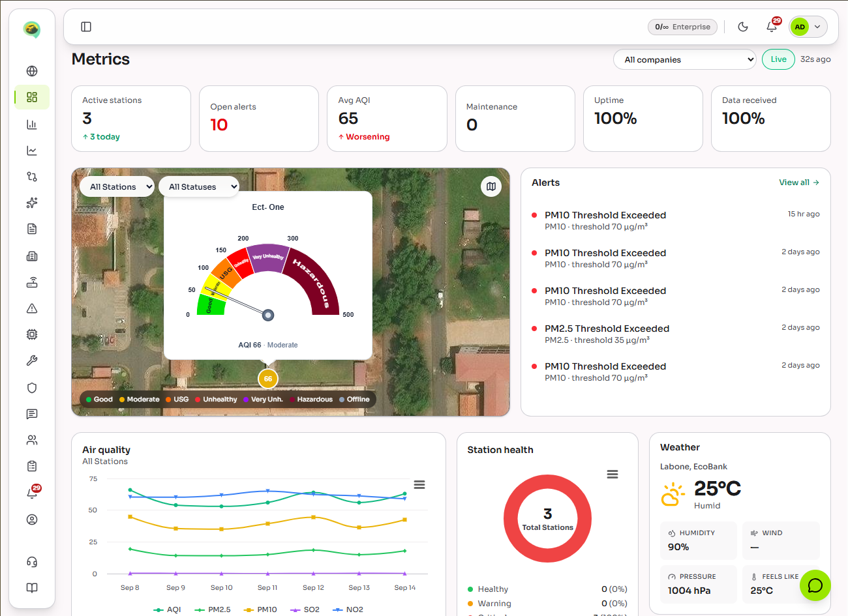Click the 0/∞ Enterprise plan badge
This screenshot has width=848, height=616.
tap(682, 27)
